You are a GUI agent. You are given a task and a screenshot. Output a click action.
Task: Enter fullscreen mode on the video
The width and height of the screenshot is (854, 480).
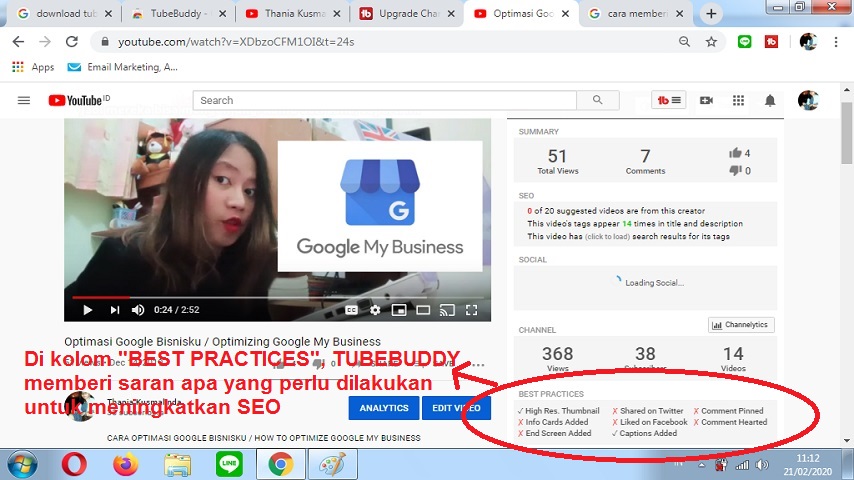[471, 310]
